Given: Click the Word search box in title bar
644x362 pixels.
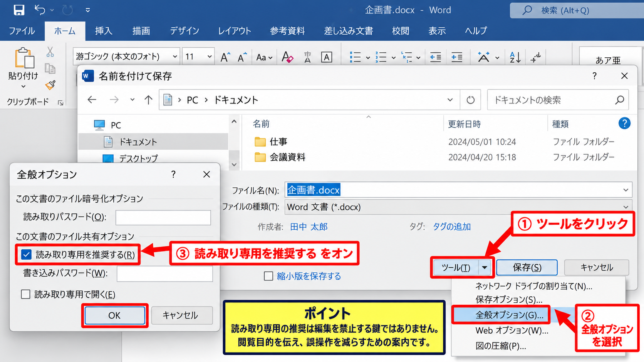Looking at the screenshot, I should (577, 10).
